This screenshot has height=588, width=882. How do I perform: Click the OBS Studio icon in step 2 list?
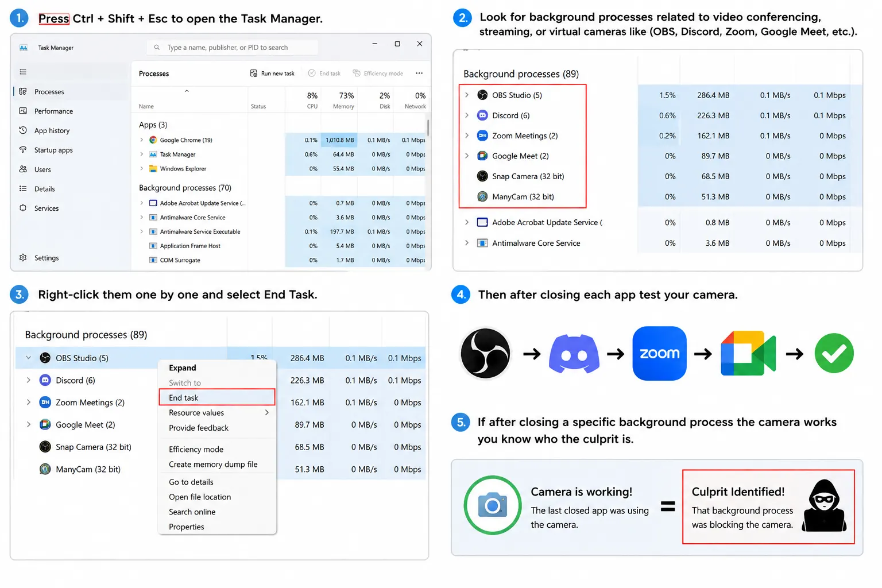482,95
